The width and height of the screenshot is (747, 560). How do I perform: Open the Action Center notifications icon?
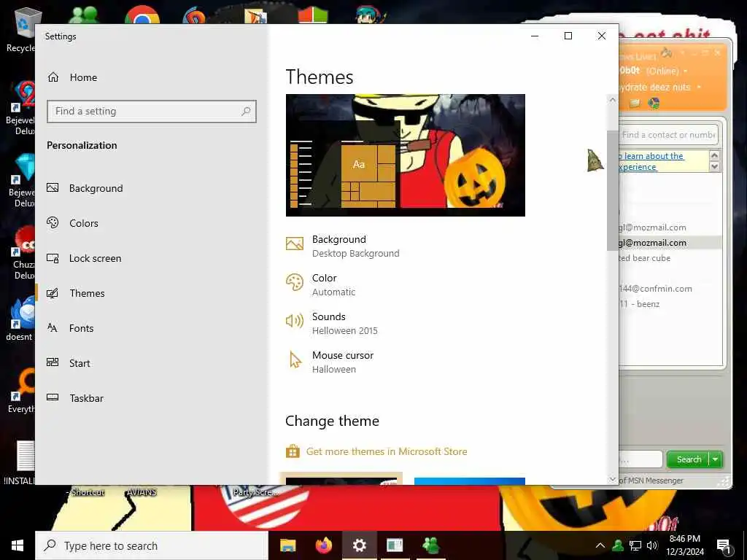(x=724, y=546)
